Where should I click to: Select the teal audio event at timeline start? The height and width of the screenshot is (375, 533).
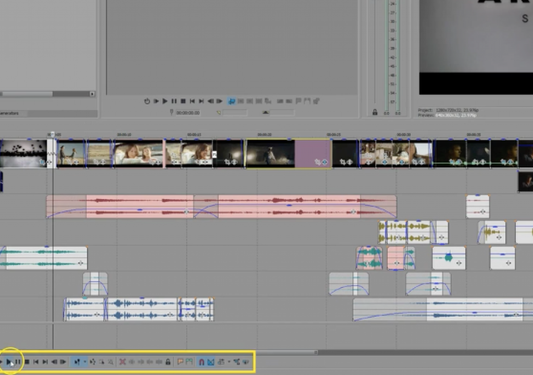[44, 258]
